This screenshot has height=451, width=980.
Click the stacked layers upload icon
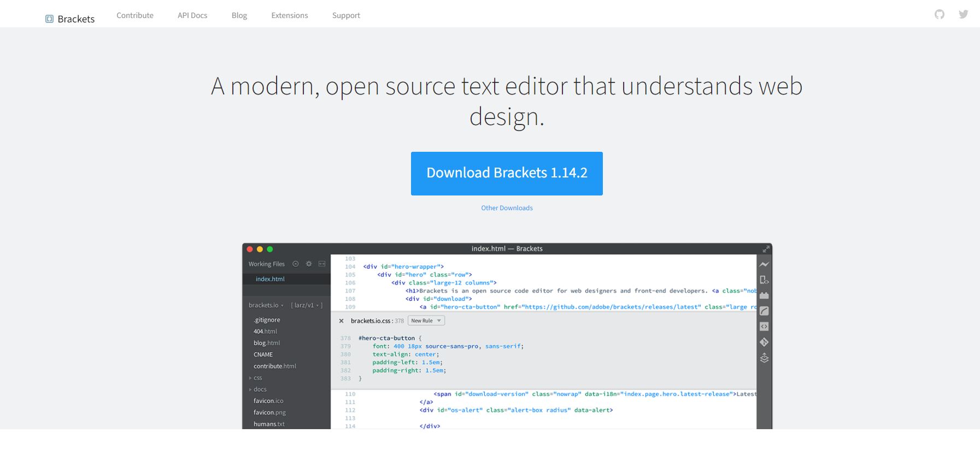point(764,358)
